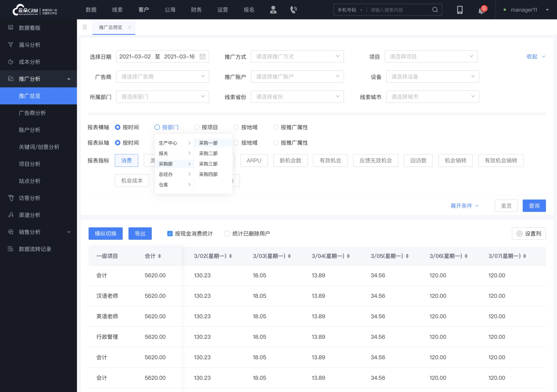This screenshot has height=392, width=557.
Task: Open 推广分析 menu in left sidebar
Action: coord(39,79)
